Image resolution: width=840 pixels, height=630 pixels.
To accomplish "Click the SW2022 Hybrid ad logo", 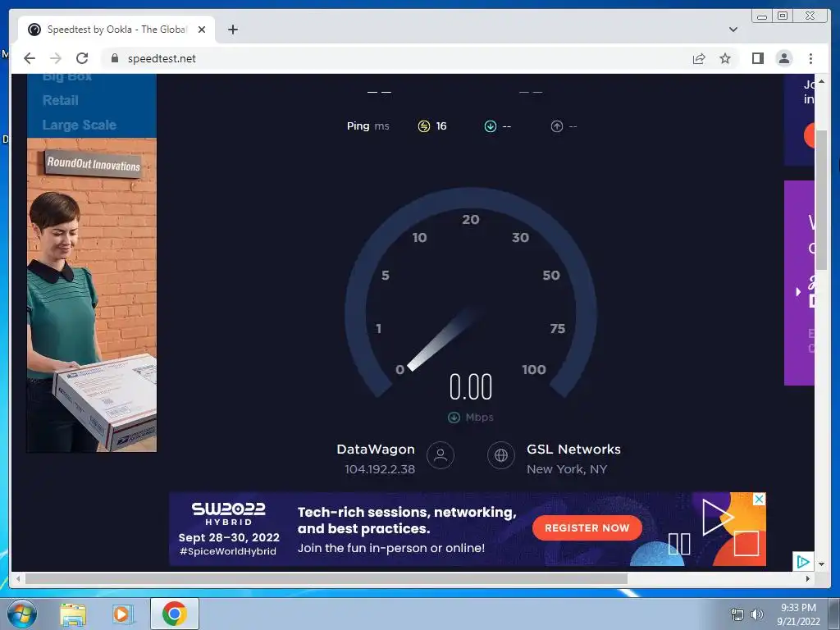I will (229, 514).
